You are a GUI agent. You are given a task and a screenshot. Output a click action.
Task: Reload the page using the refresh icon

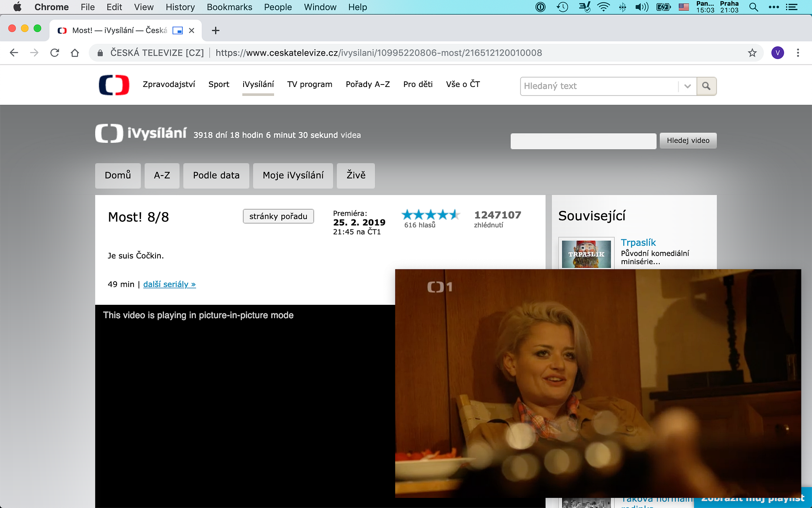(x=55, y=53)
